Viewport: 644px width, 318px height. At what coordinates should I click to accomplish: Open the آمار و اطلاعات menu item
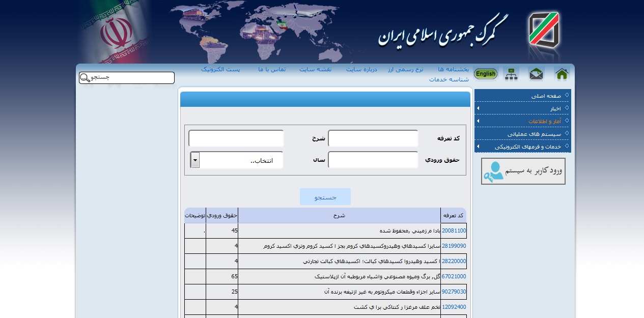click(x=545, y=121)
